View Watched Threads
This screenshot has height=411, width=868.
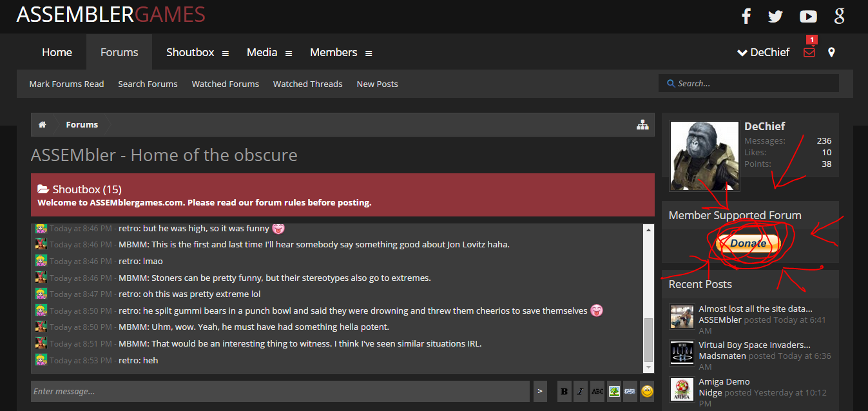click(308, 84)
